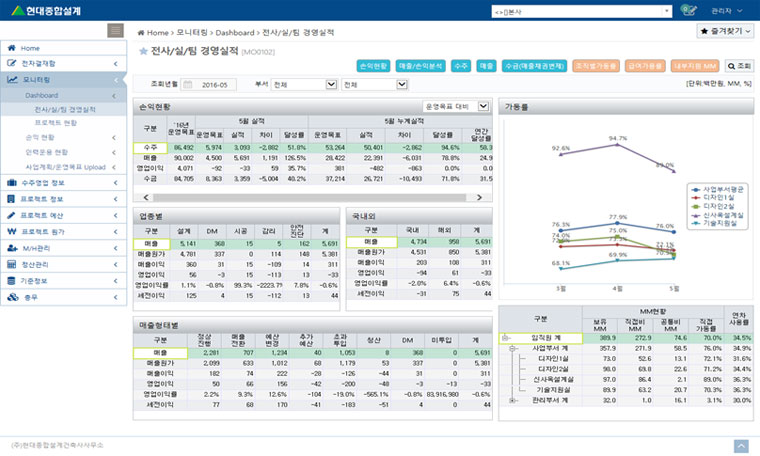Screen dimensions: 760x456
Task: Click the hamburger menu icon above sidebar
Action: 116,31
